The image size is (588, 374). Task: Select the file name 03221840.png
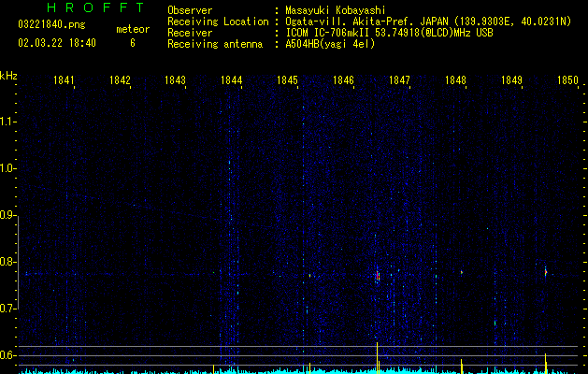[51, 25]
